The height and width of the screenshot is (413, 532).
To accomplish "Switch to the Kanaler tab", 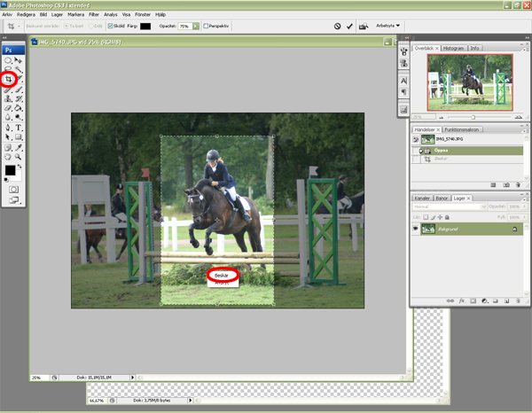I will point(422,198).
